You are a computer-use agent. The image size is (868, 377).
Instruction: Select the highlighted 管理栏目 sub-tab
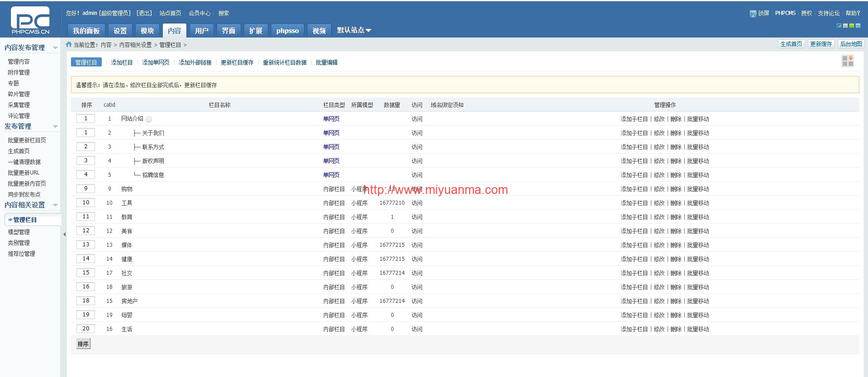pyautogui.click(x=86, y=62)
